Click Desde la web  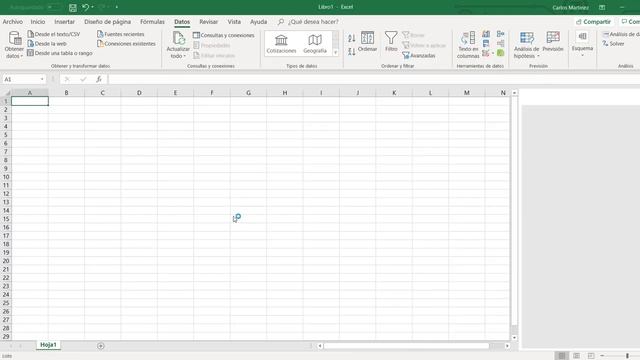[x=47, y=43]
